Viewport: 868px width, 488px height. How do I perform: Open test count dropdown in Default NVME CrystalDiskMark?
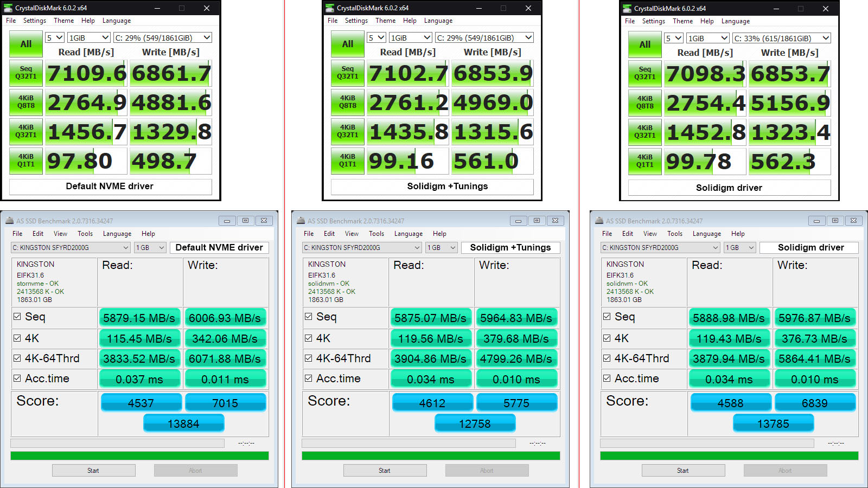[54, 37]
